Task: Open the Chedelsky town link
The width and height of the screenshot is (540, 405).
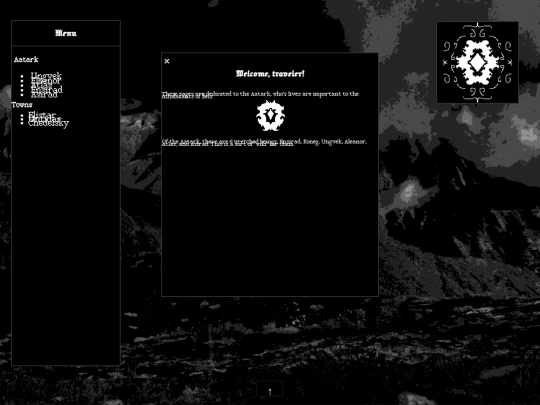Action: (x=48, y=123)
